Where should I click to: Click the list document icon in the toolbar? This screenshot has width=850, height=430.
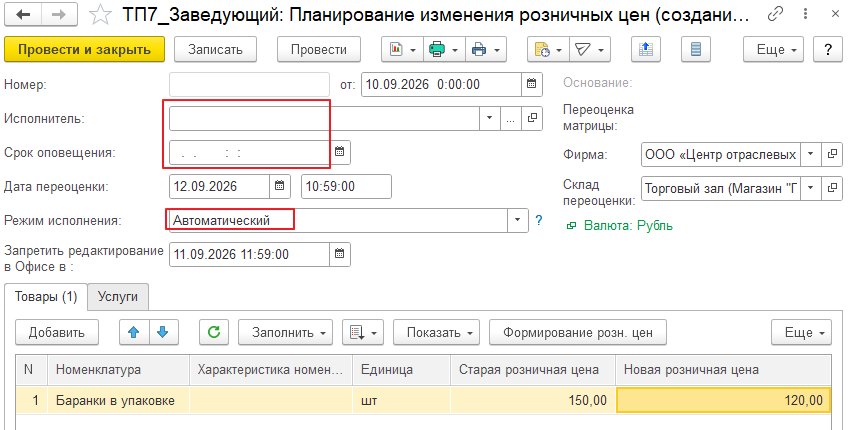696,49
